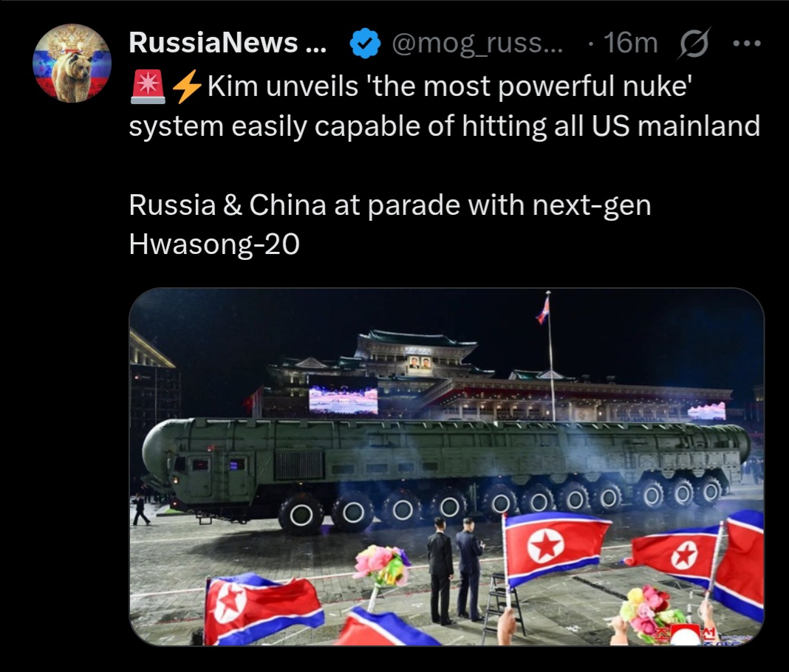Click the two men in dark suits
The height and width of the screenshot is (672, 789).
coord(455,570)
